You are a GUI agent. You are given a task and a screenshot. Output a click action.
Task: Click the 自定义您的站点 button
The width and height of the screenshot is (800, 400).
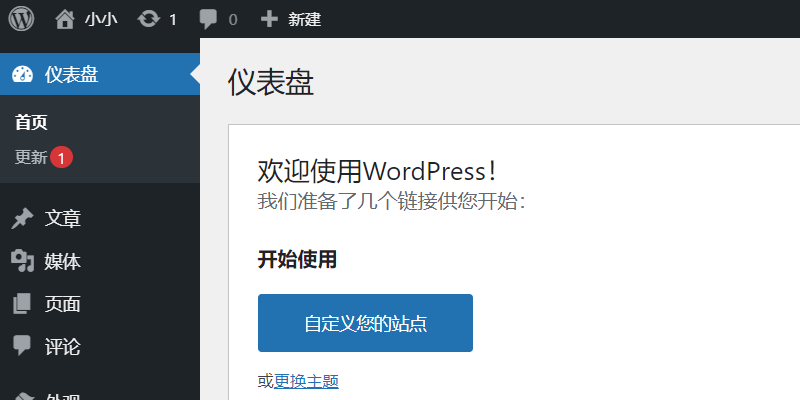pyautogui.click(x=365, y=323)
